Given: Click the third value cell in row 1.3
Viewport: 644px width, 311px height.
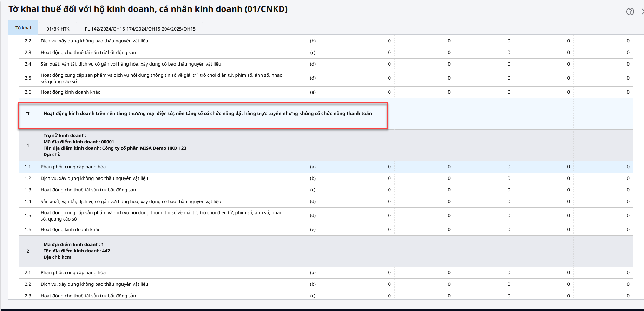Looking at the screenshot, I should pyautogui.click(x=484, y=190).
